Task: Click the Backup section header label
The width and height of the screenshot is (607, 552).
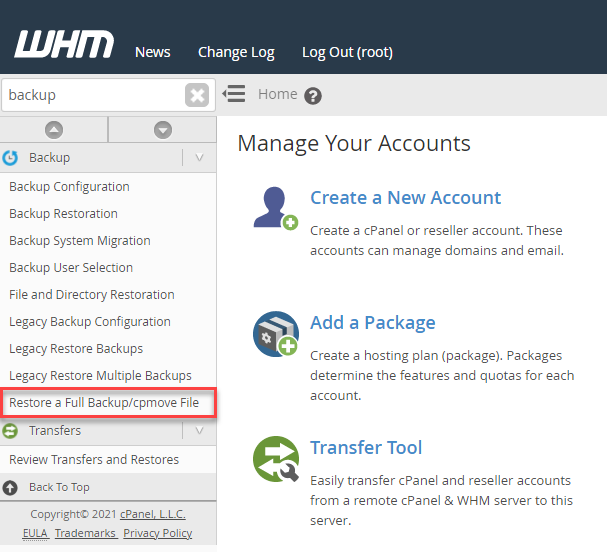Action: pyautogui.click(x=50, y=158)
